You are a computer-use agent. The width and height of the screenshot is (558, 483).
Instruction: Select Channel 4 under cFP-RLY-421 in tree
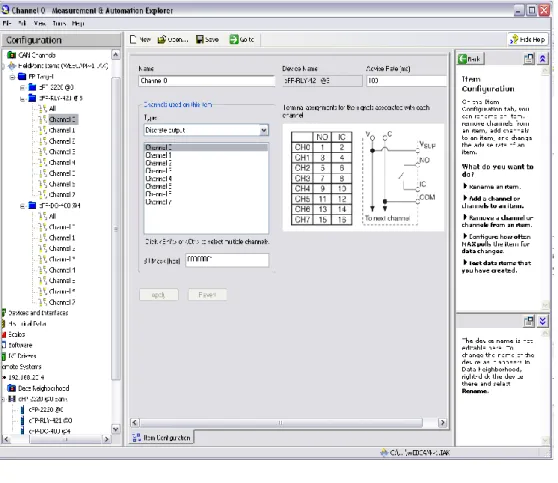62,162
